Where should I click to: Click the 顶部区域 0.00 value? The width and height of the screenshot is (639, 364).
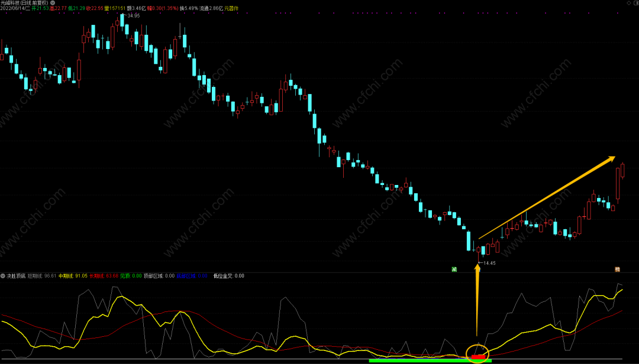pos(159,275)
